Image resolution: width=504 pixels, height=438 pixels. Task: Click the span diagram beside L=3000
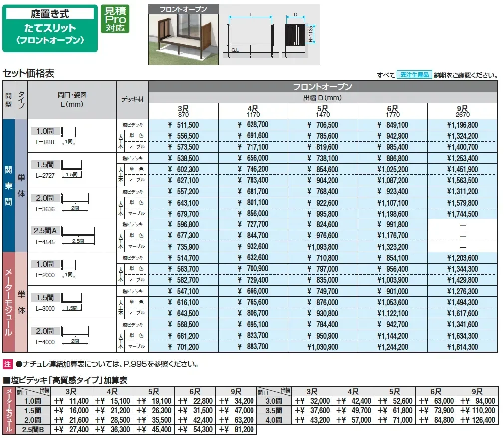(x=72, y=302)
